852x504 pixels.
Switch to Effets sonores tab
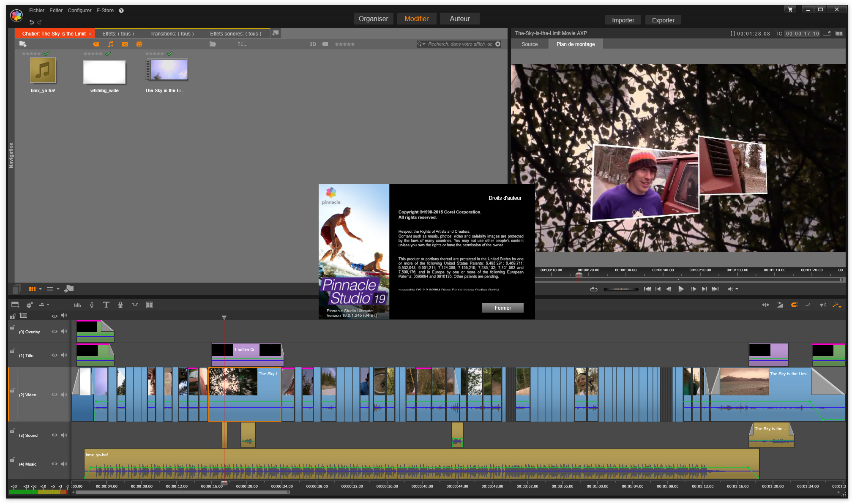tap(235, 34)
